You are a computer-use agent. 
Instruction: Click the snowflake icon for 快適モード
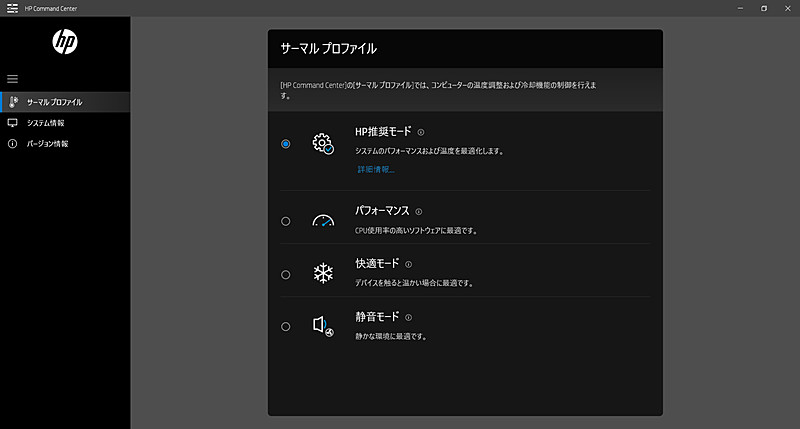(x=323, y=273)
